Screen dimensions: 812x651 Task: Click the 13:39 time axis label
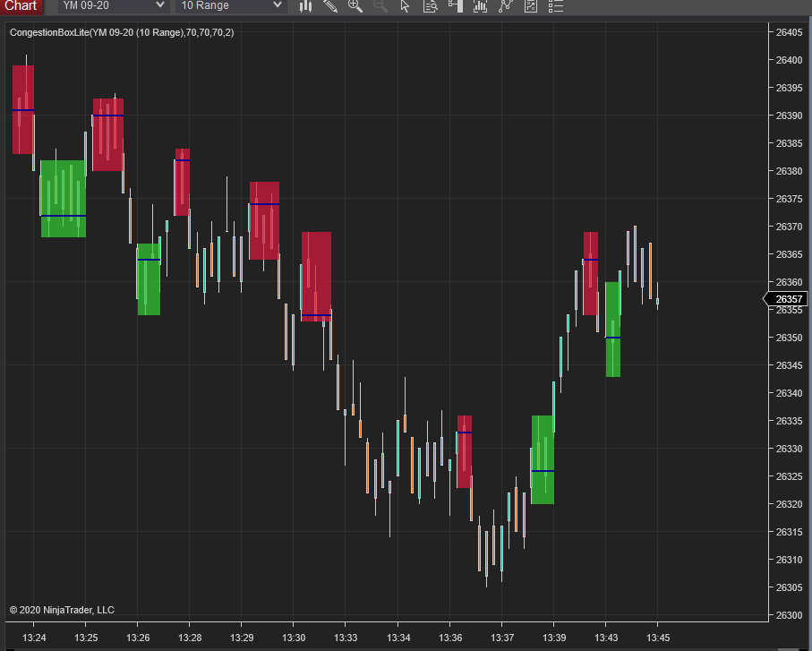(x=554, y=638)
